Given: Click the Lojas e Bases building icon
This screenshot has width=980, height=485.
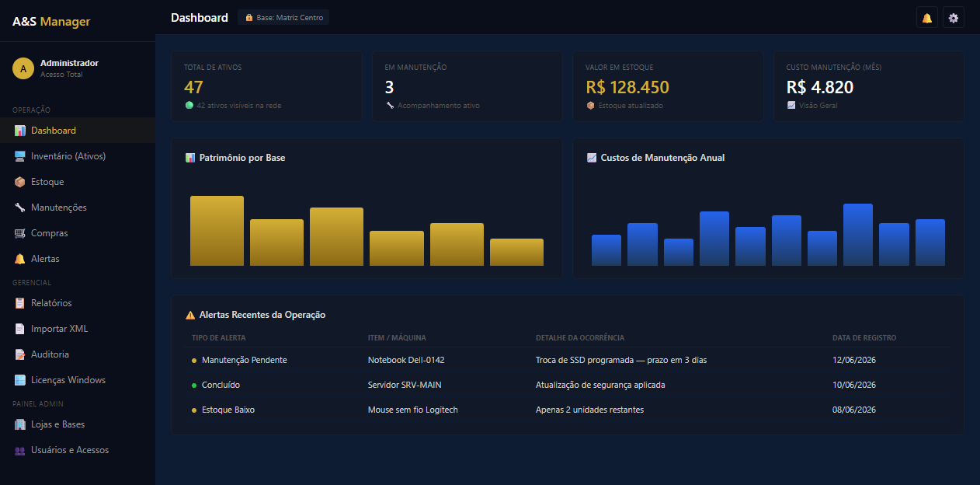Looking at the screenshot, I should [20, 424].
